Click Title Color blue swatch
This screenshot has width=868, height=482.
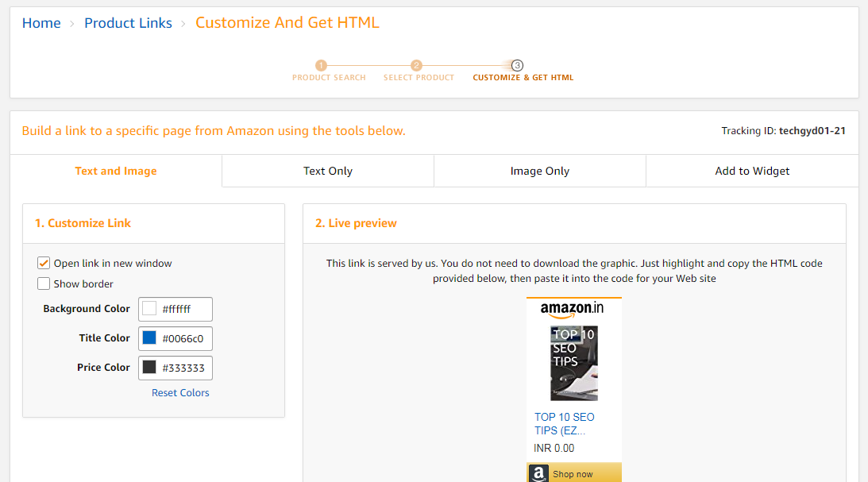point(149,338)
